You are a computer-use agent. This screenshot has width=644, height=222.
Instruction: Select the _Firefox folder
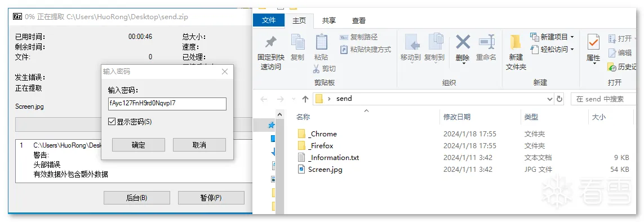tap(321, 146)
